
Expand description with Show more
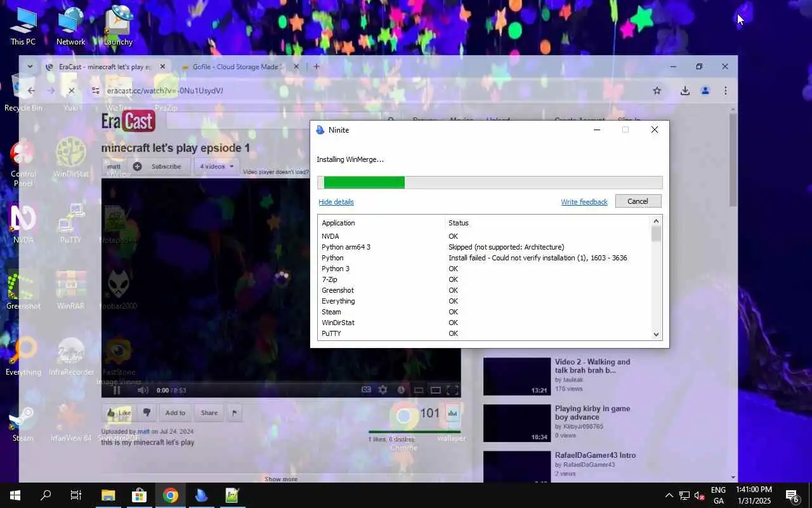281,479
